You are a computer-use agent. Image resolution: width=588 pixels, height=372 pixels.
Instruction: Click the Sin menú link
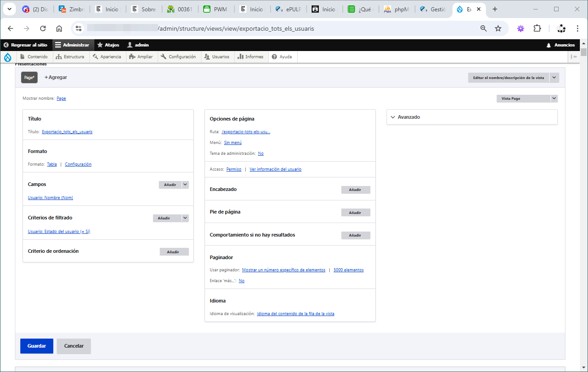point(233,143)
